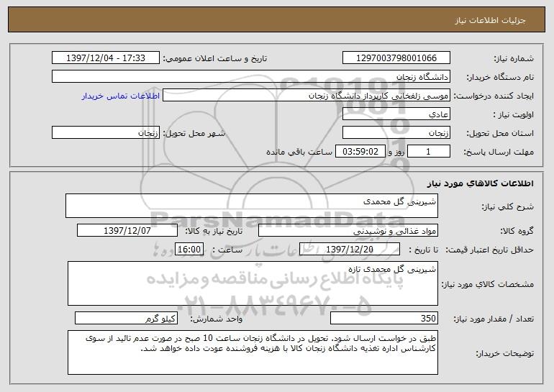
Task: Click the label شرح کلی نیاز
Action: (x=508, y=206)
